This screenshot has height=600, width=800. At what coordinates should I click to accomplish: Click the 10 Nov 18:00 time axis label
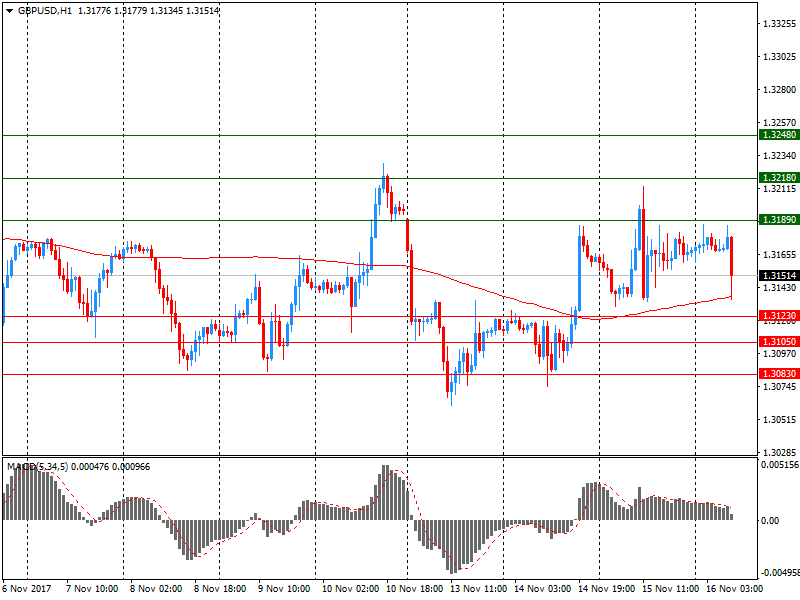pyautogui.click(x=414, y=589)
